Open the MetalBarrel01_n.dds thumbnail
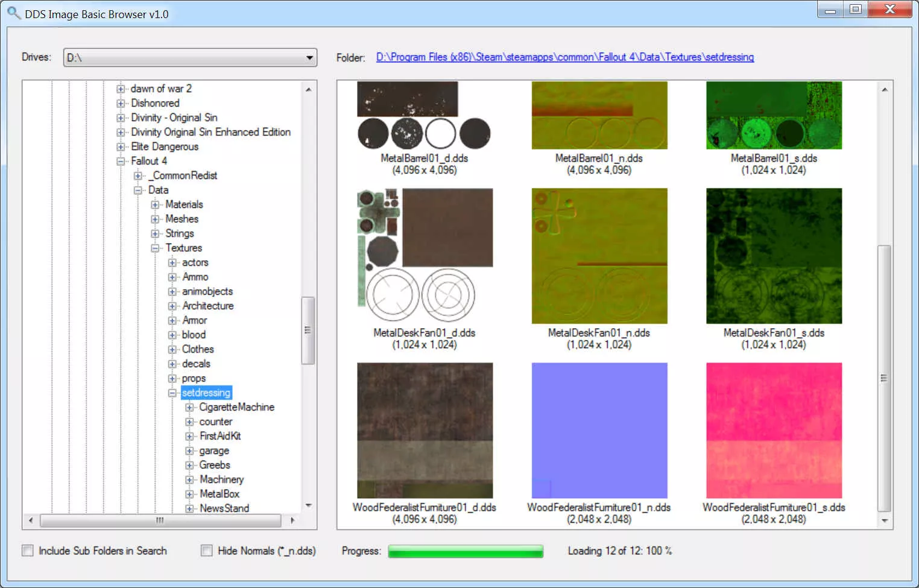This screenshot has width=919, height=588. click(599, 115)
